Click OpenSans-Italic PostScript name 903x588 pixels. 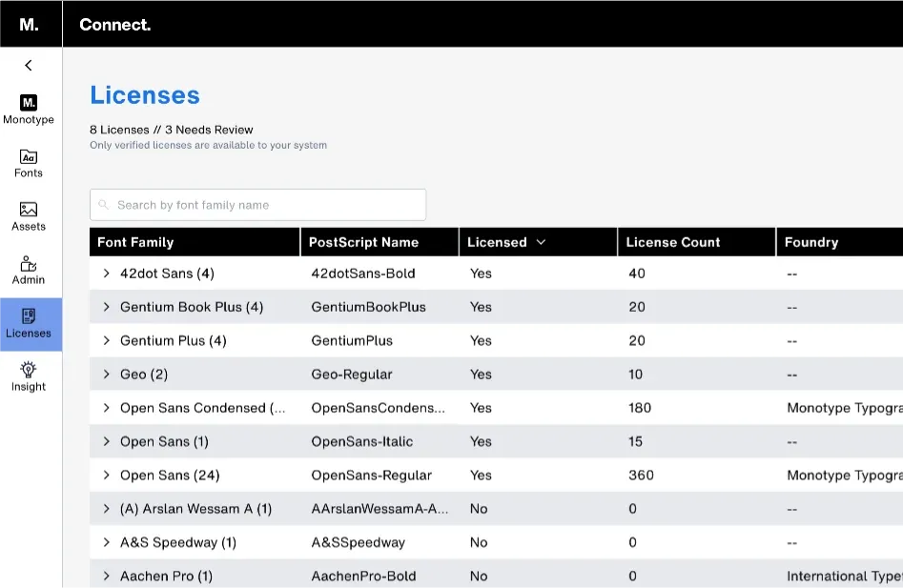pyautogui.click(x=361, y=441)
